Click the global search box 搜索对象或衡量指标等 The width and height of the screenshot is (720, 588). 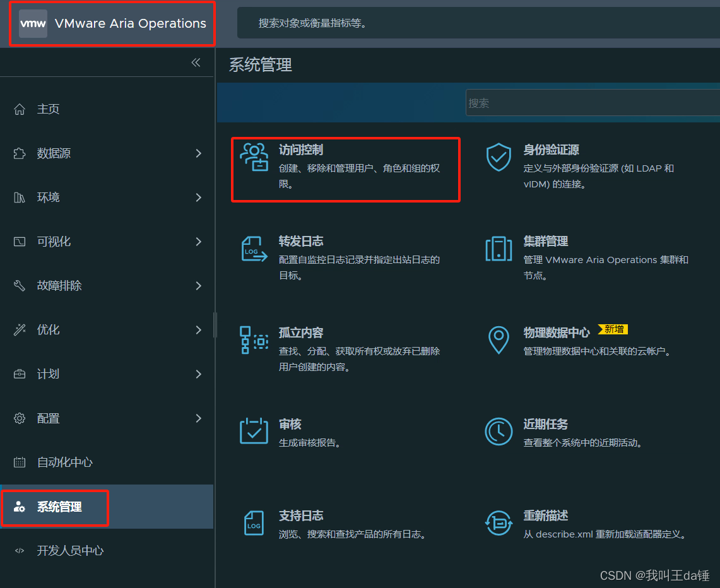point(478,23)
